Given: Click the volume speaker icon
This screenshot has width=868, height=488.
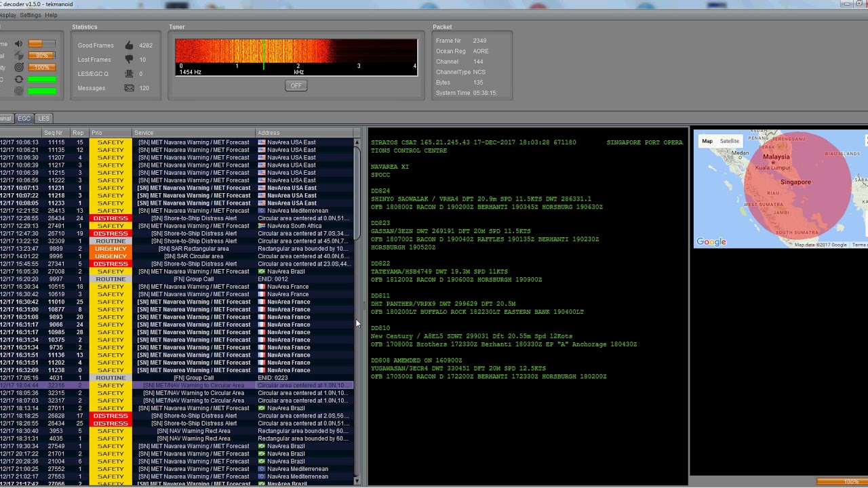Looking at the screenshot, I should tap(19, 44).
